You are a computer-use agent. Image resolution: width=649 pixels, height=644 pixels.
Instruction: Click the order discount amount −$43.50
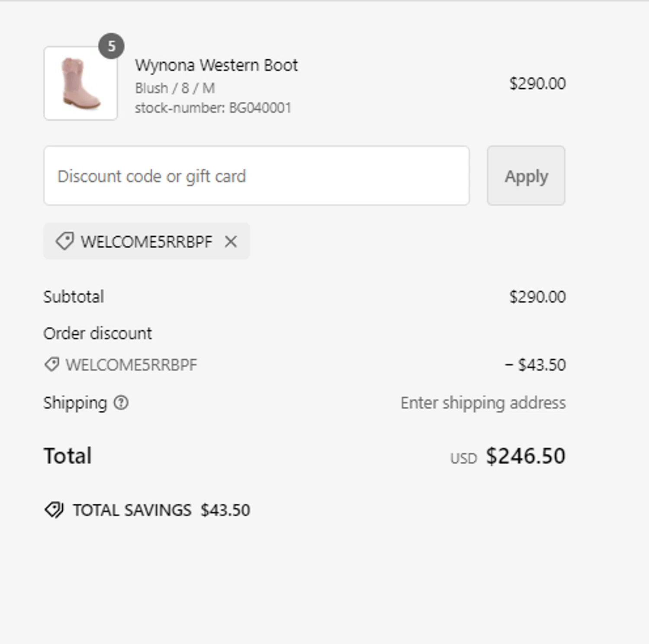tap(535, 365)
